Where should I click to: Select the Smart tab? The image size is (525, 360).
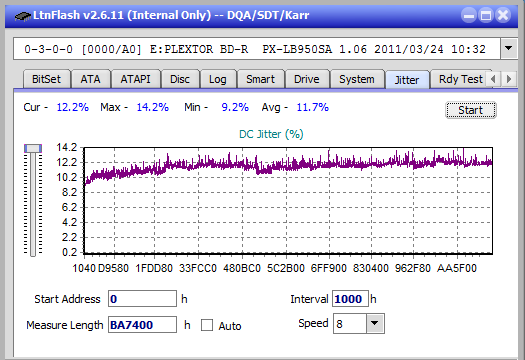tap(260, 79)
